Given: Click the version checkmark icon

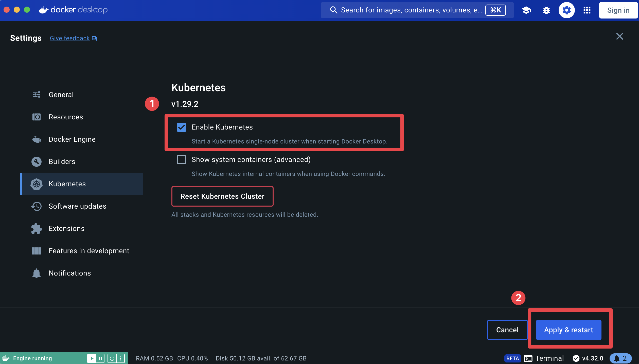Looking at the screenshot, I should click(576, 358).
